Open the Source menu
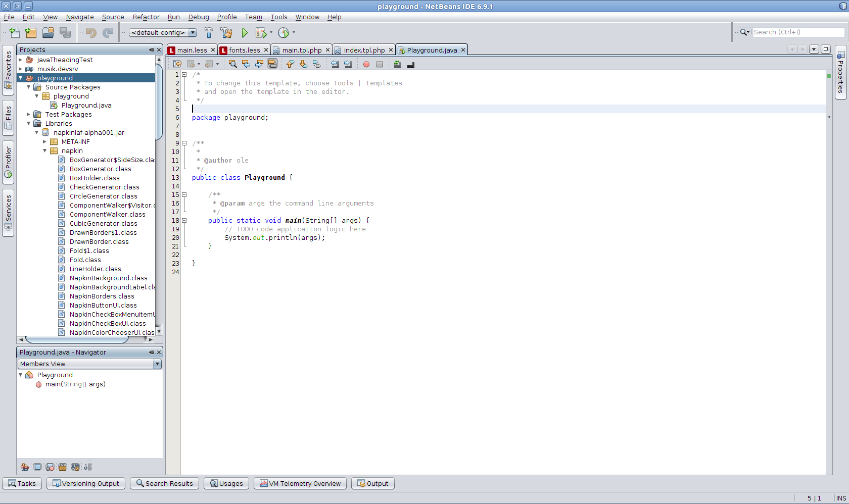Screen dimensions: 849x504 point(113,17)
